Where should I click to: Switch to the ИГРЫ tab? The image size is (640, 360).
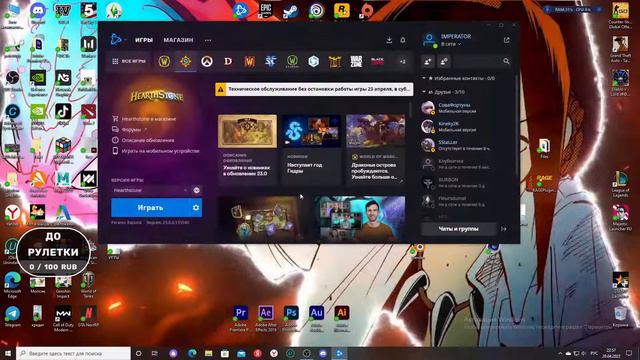(144, 40)
